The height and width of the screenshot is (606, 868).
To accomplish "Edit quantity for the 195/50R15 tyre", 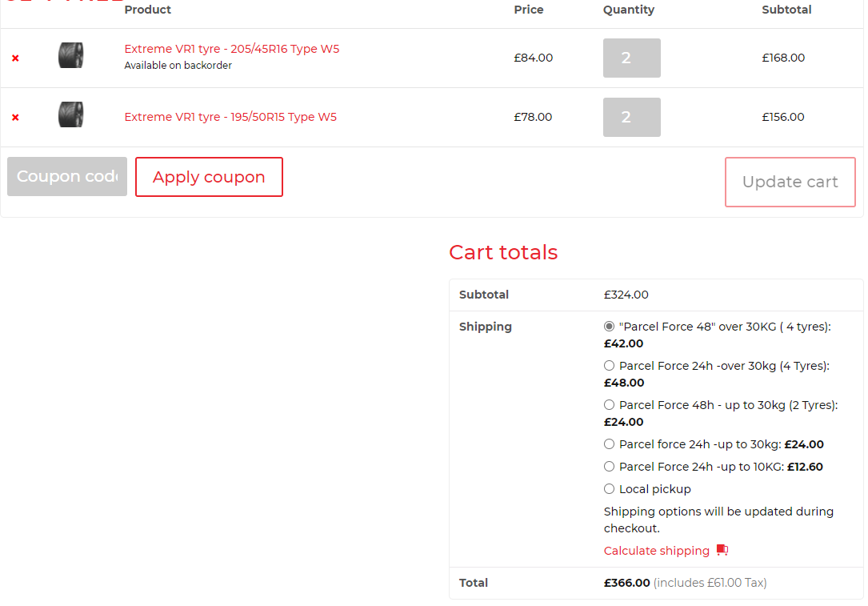I will pyautogui.click(x=632, y=118).
